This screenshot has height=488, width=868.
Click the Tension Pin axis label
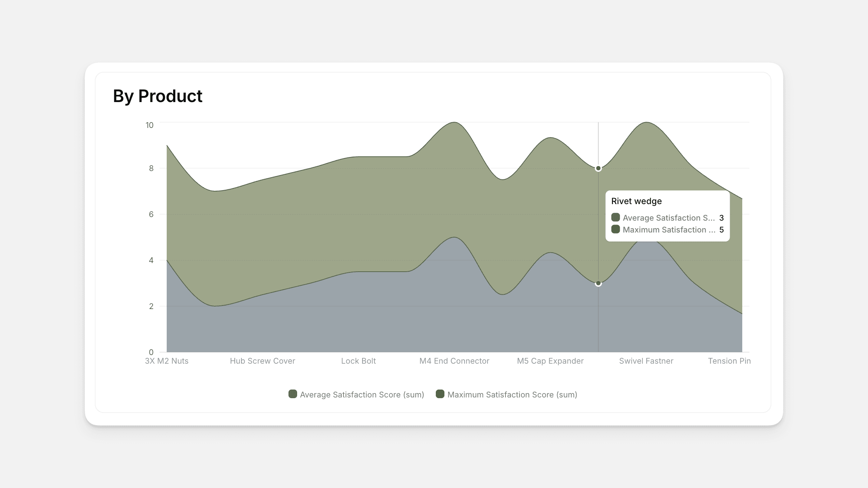[729, 361]
